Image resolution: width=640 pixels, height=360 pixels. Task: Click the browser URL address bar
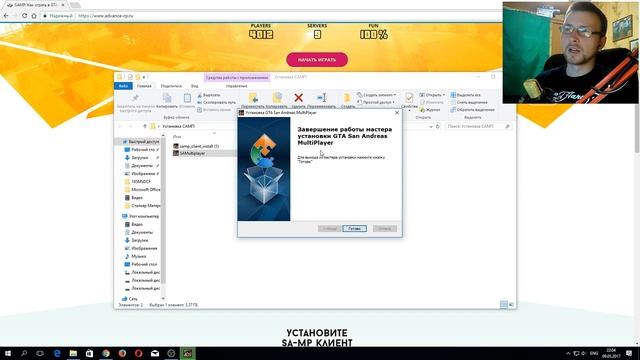(x=269, y=16)
